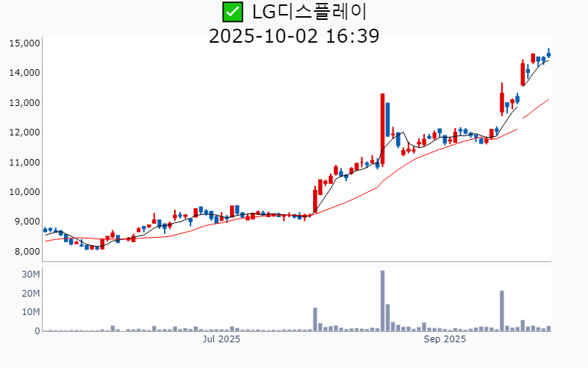
Task: Click the 12,000 price axis label
Action: tap(24, 132)
